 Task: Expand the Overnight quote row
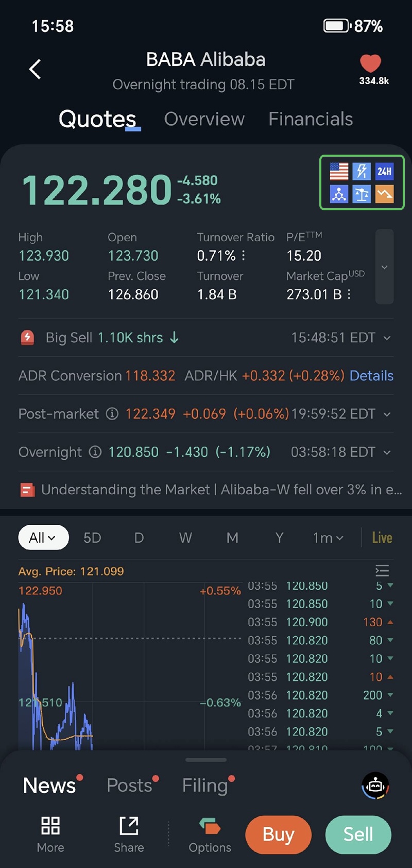tap(387, 453)
